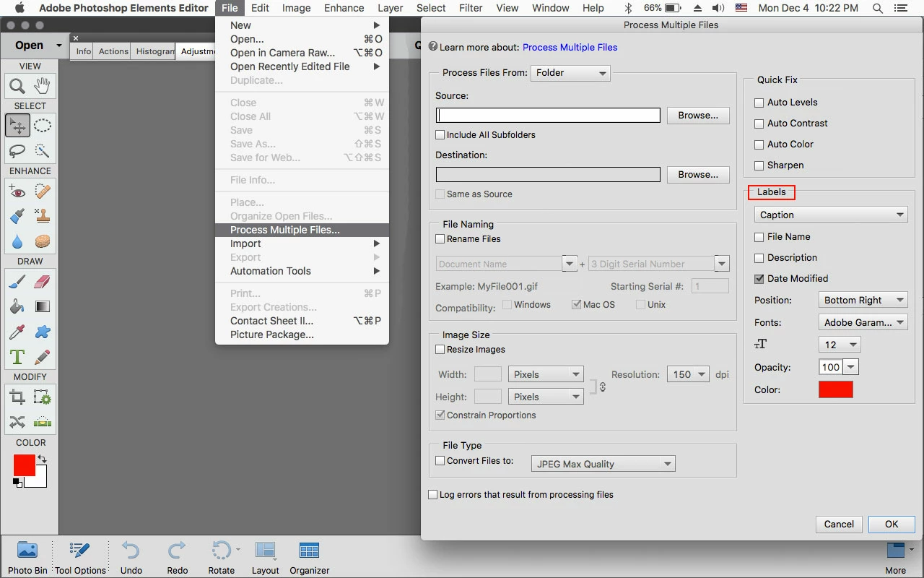The width and height of the screenshot is (924, 578).
Task: Enable the Sharpen checkbox
Action: (759, 165)
